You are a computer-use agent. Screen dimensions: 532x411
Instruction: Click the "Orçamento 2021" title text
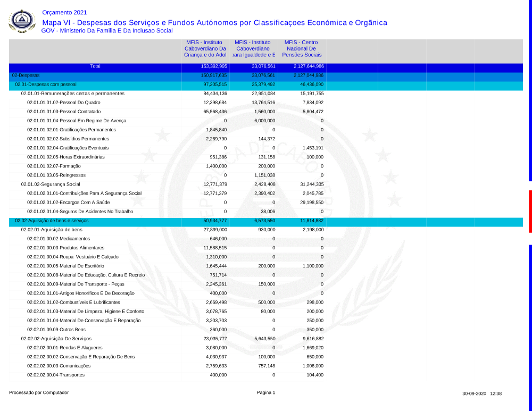pyautogui.click(x=64, y=13)
